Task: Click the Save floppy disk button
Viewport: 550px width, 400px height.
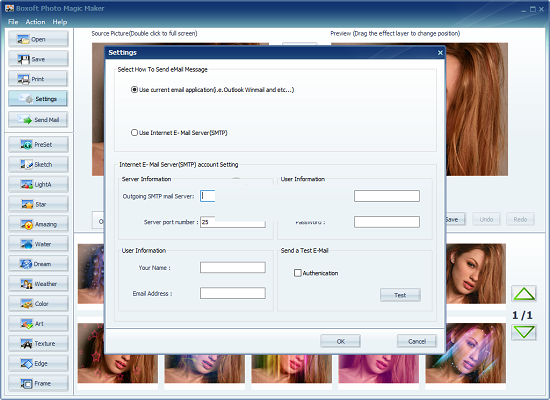Action: (x=38, y=59)
